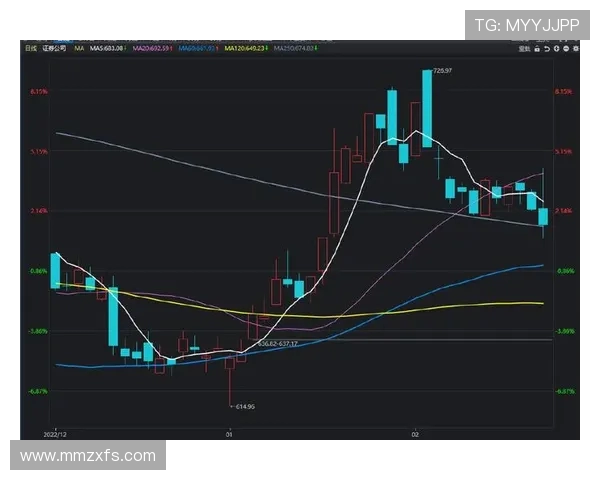Click the first cyan candlestick on left

[55, 271]
